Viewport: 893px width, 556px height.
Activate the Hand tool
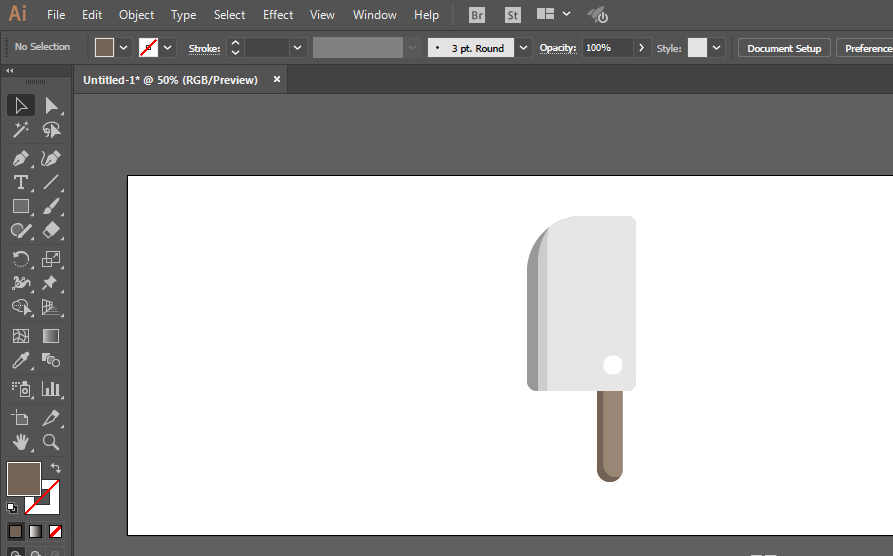[x=20, y=442]
